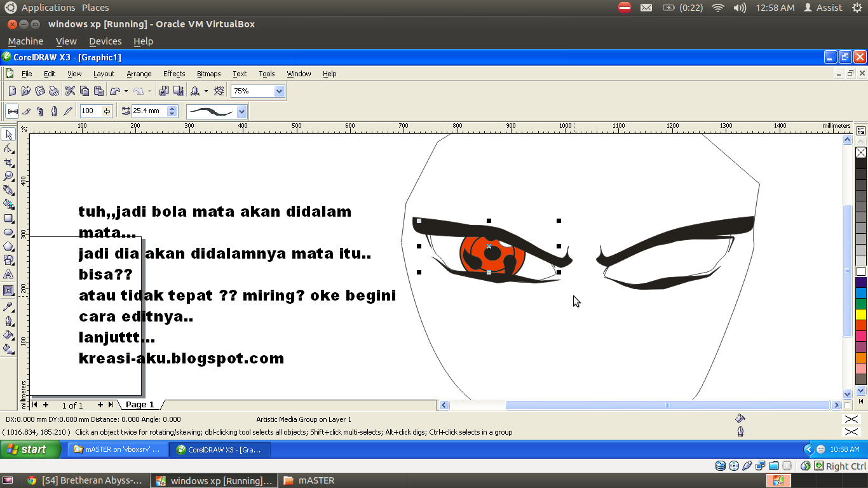The width and height of the screenshot is (868, 488).
Task: Open the Outline pen tool flyout
Action: (x=8, y=320)
